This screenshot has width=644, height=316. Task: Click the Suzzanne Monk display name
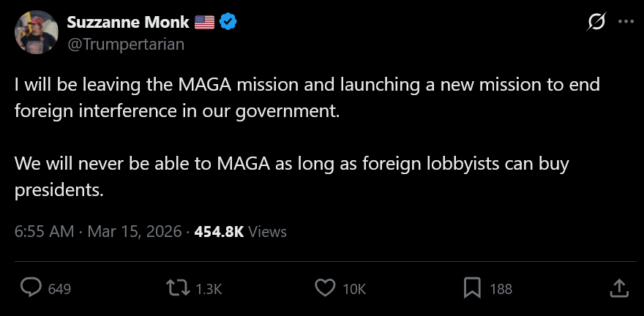pyautogui.click(x=128, y=22)
